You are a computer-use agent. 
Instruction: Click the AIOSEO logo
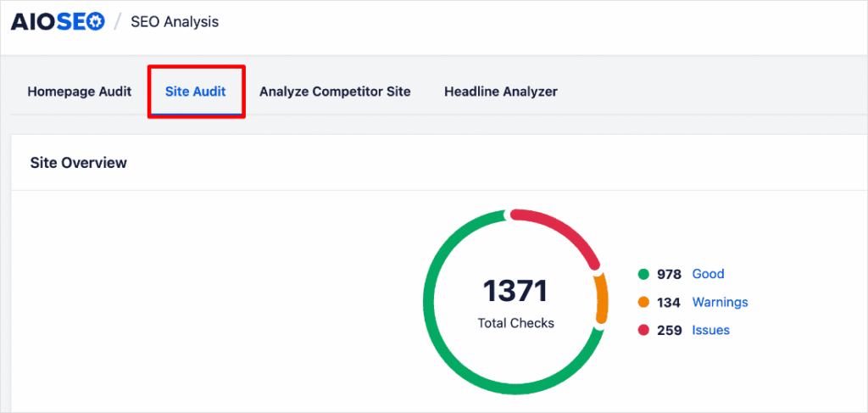[x=58, y=22]
